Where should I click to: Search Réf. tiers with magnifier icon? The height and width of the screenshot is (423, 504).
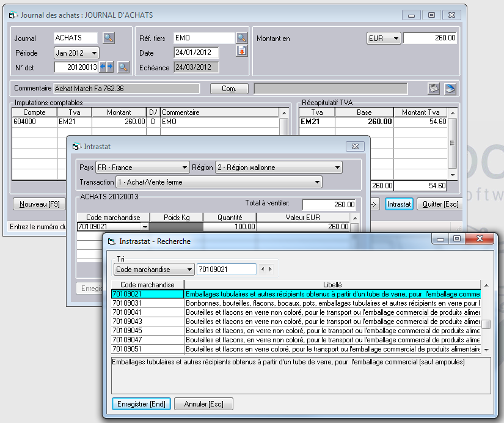241,38
